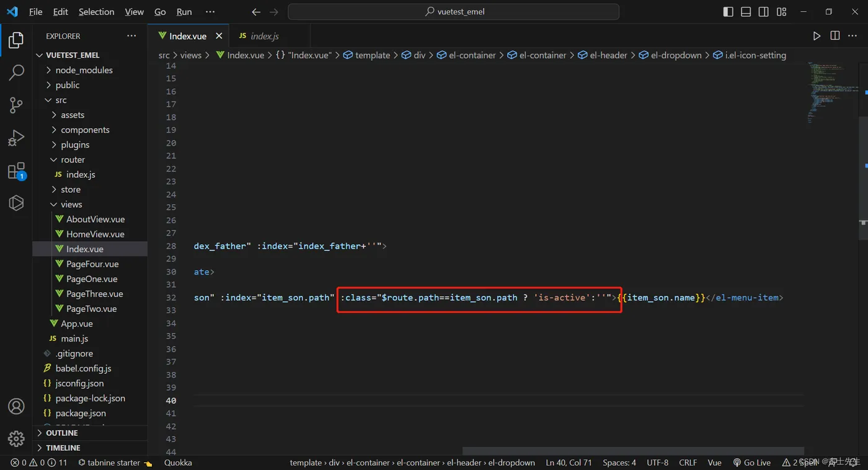Screen dimensions: 868x470
Task: Open the Search view in activity bar
Action: point(16,73)
